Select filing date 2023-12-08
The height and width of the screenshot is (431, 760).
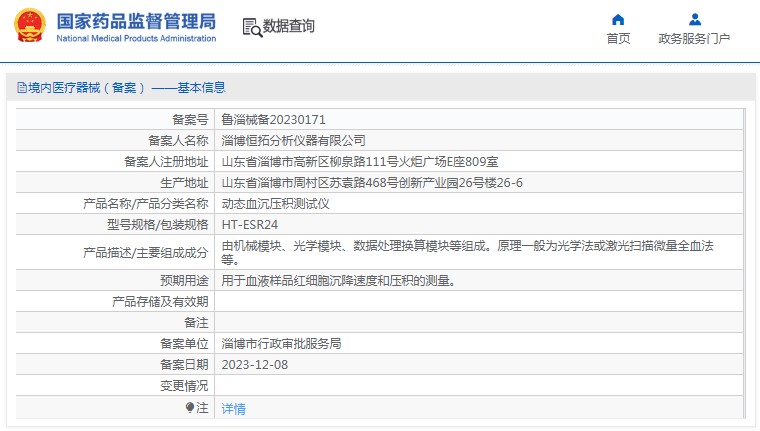(x=254, y=365)
